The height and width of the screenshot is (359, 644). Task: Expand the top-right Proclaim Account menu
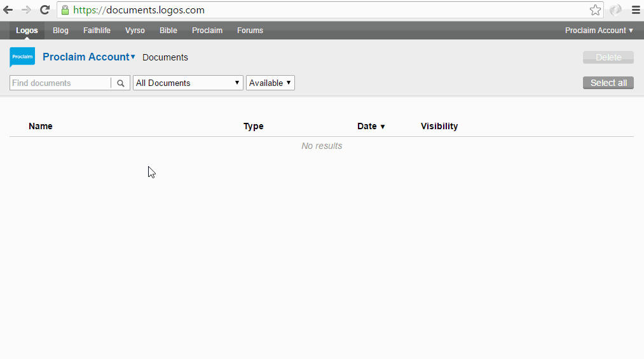click(x=599, y=31)
